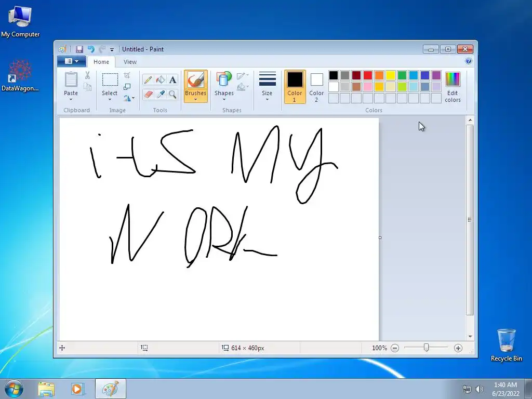Image resolution: width=532 pixels, height=399 pixels.
Task: Open the Windows Start button
Action: point(14,389)
